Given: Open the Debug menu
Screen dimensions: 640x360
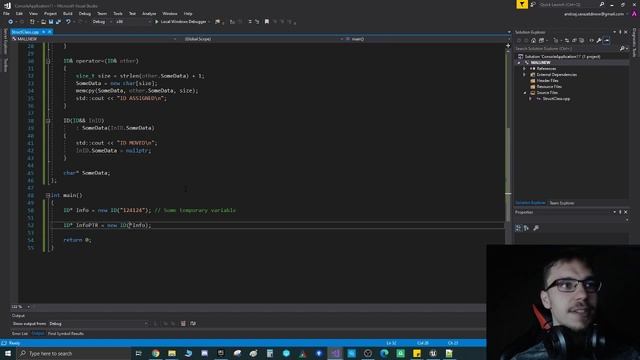Looking at the screenshot, I should (84, 13).
